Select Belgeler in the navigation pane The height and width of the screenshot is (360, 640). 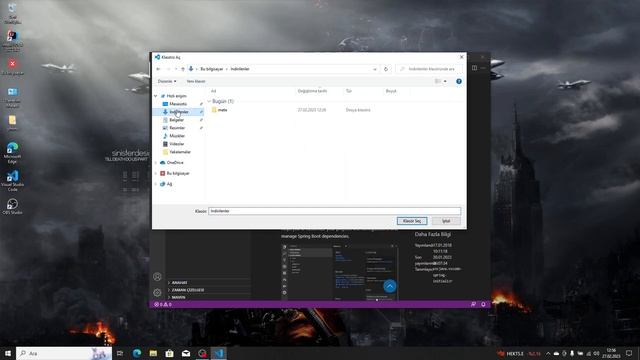coord(177,120)
